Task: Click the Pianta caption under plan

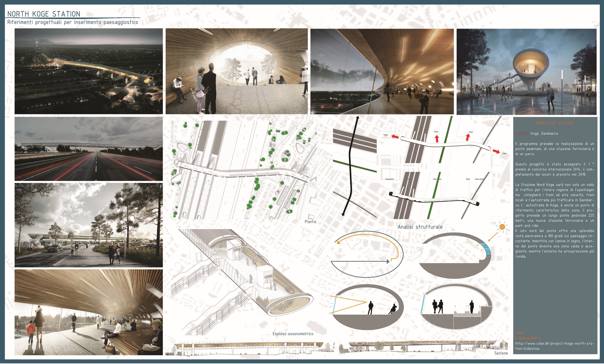Action: [x=310, y=222]
